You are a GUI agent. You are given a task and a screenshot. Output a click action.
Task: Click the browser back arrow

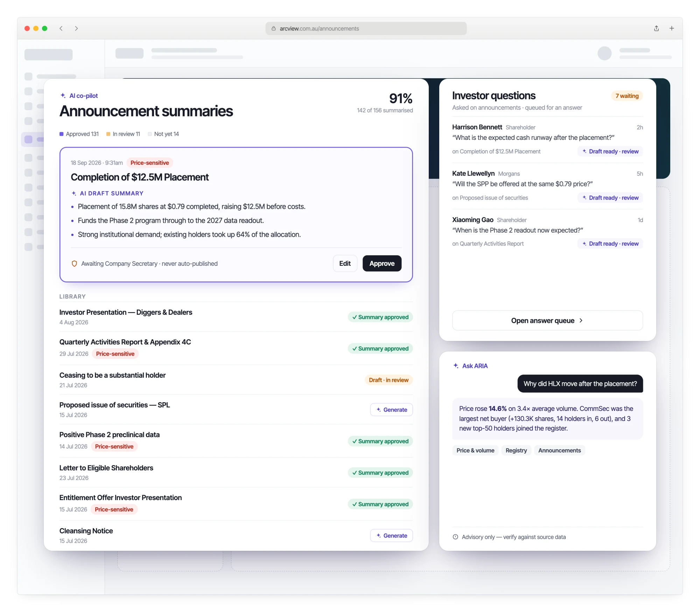[x=61, y=28]
